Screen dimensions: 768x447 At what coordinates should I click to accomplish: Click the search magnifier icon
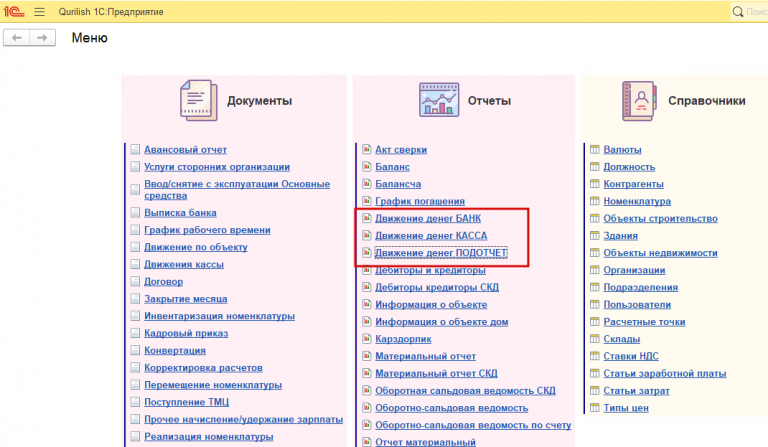738,12
